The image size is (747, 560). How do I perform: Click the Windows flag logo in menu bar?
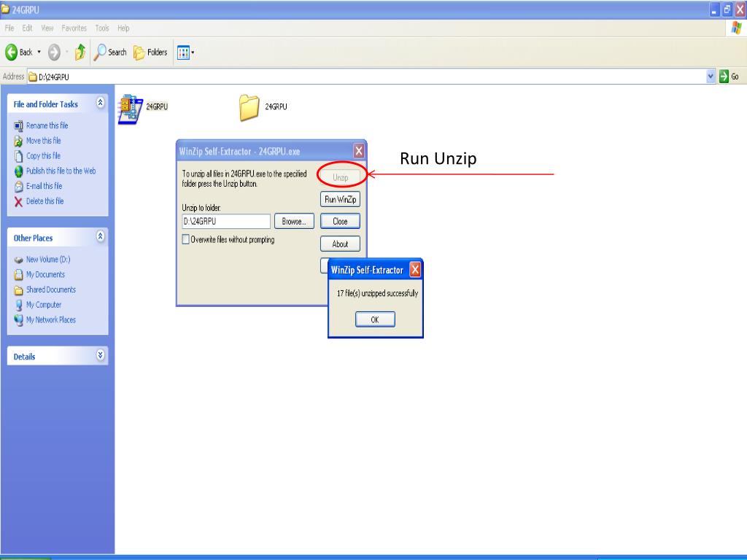click(x=736, y=28)
